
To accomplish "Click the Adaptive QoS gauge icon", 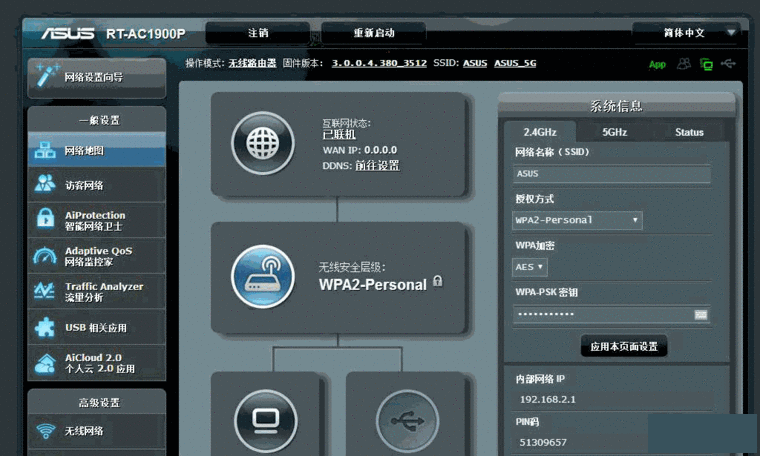I will pos(45,255).
